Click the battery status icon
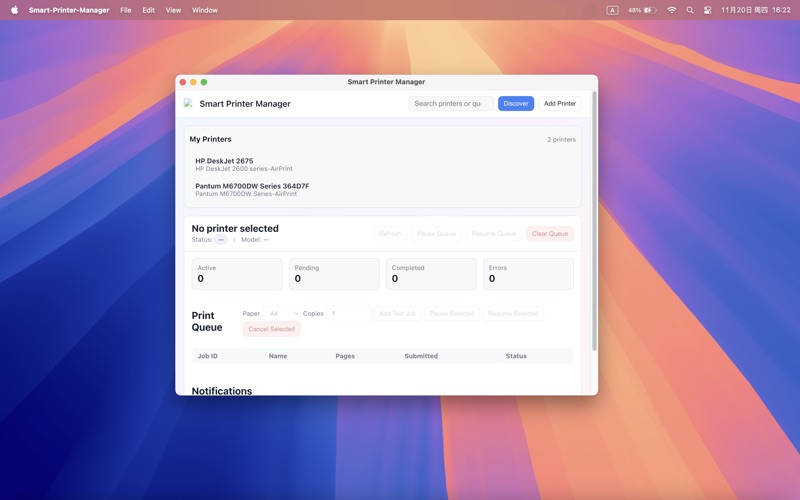 (648, 10)
